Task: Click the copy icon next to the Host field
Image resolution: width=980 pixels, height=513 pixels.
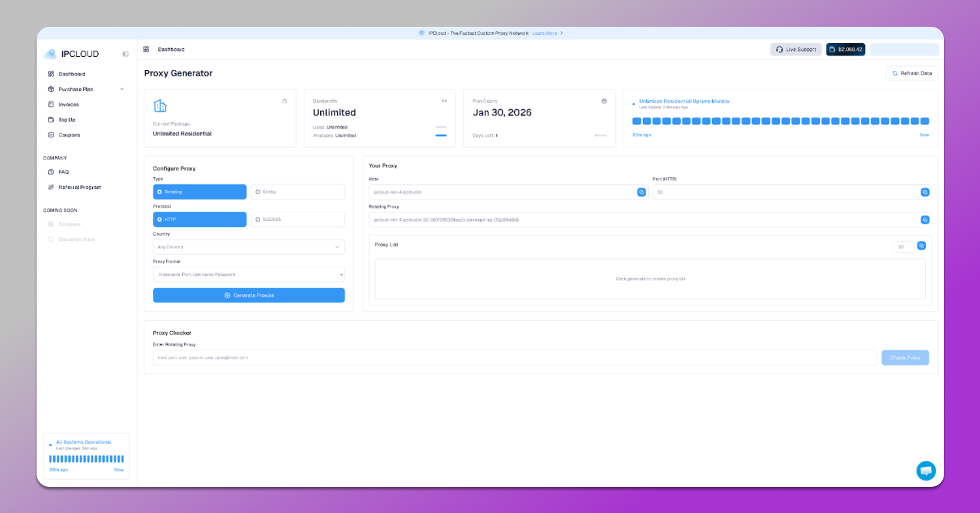Action: 641,192
